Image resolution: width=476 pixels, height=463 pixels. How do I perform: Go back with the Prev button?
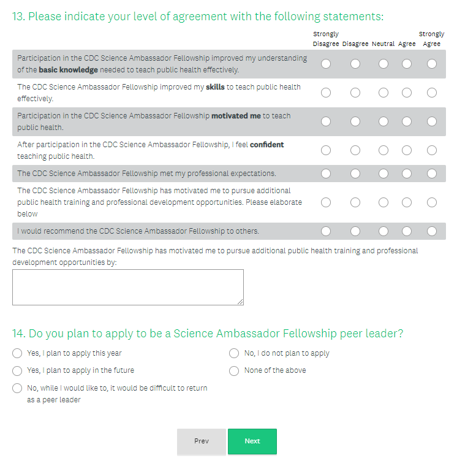point(201,442)
